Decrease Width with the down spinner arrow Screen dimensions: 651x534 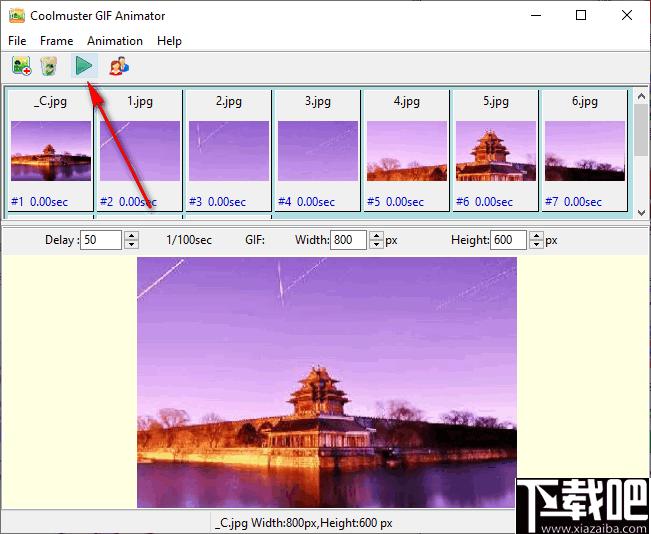[376, 245]
